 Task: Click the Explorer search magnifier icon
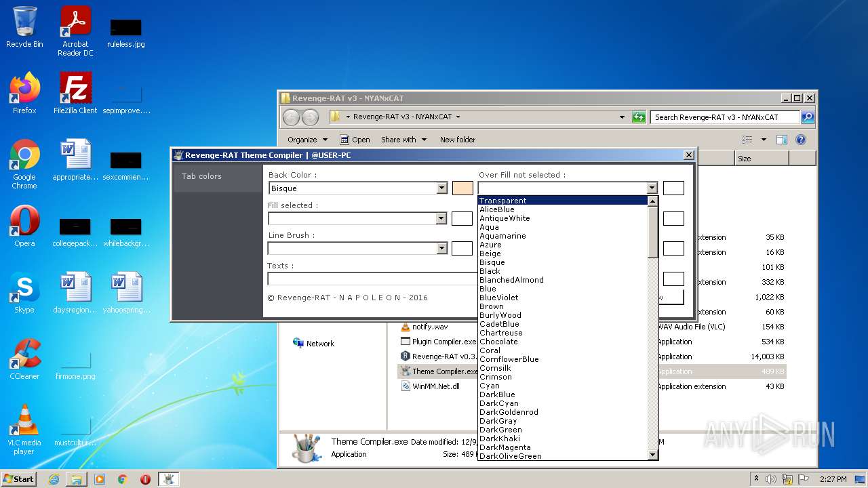(x=807, y=117)
